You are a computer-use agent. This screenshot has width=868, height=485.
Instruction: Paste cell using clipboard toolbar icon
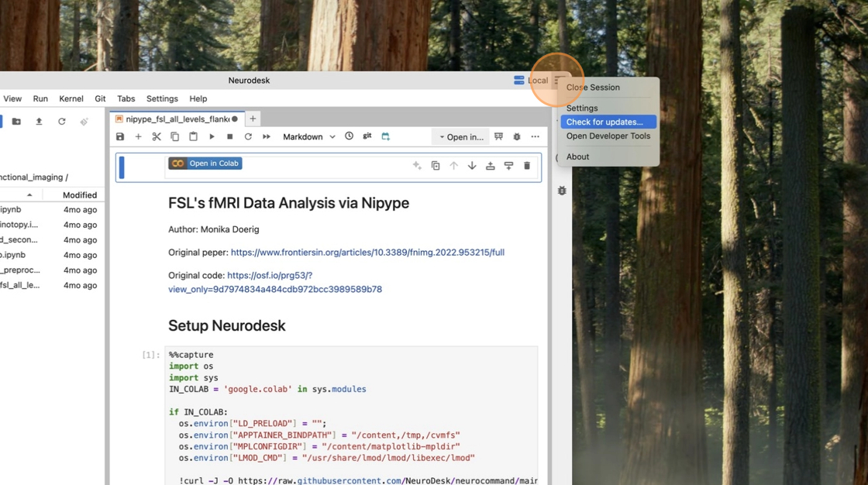tap(193, 137)
